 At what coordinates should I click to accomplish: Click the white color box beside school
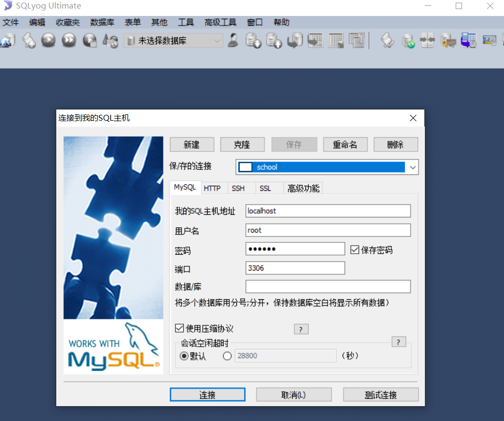click(245, 167)
